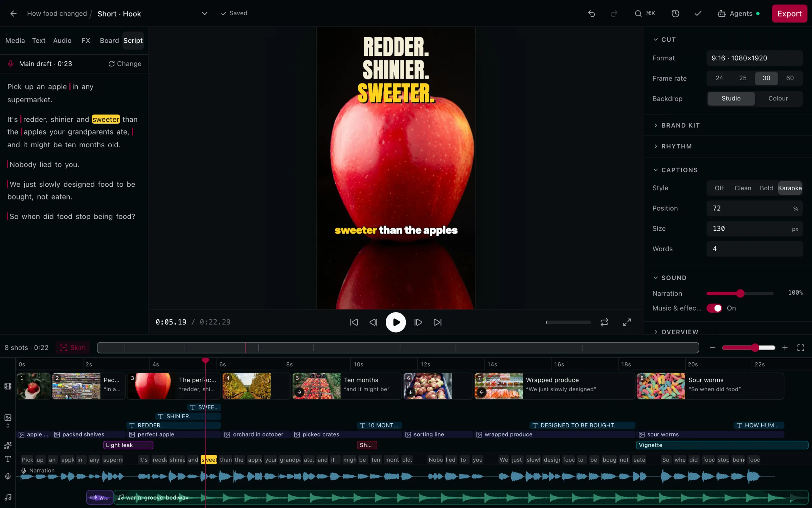Click the undo icon
This screenshot has width=812, height=508.
tap(591, 14)
